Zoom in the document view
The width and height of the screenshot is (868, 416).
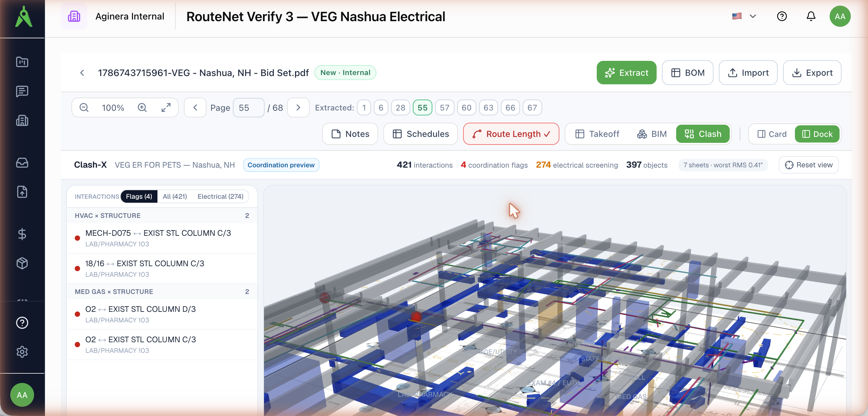tap(142, 107)
